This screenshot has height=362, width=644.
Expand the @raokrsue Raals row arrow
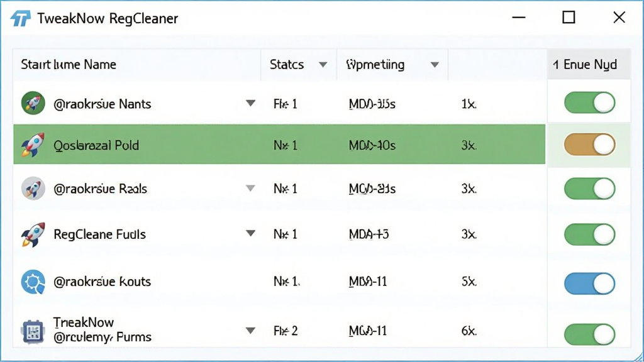pyautogui.click(x=250, y=189)
